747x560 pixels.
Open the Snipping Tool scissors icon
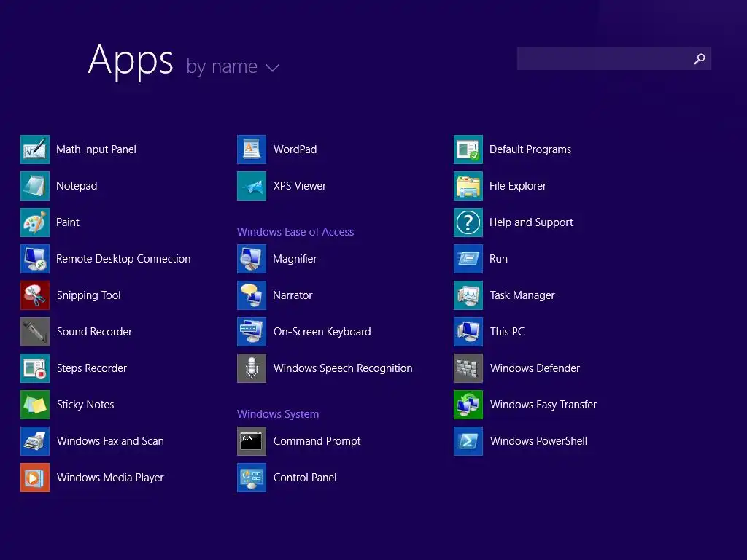coord(35,295)
